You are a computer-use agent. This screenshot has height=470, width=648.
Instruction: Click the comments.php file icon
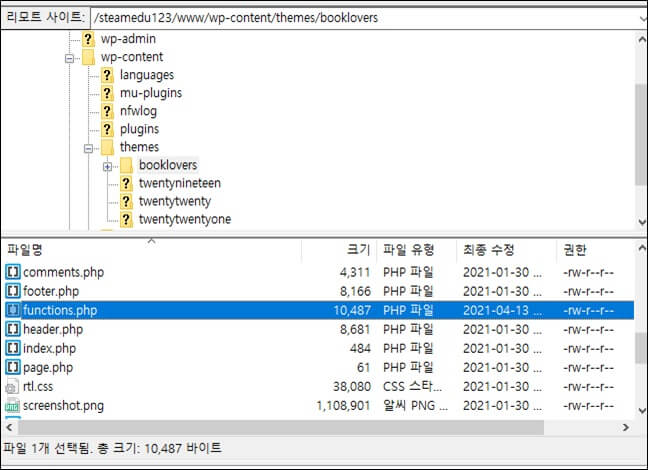click(x=13, y=272)
